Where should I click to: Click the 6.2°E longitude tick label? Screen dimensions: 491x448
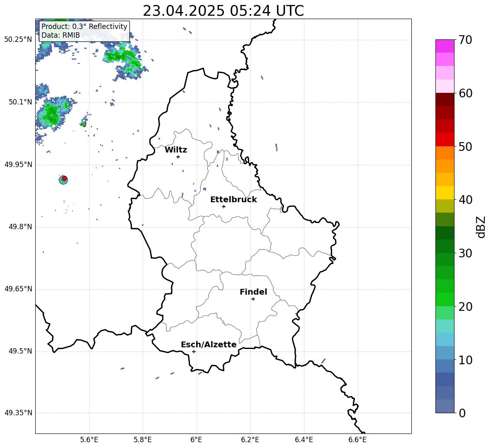[250, 440]
